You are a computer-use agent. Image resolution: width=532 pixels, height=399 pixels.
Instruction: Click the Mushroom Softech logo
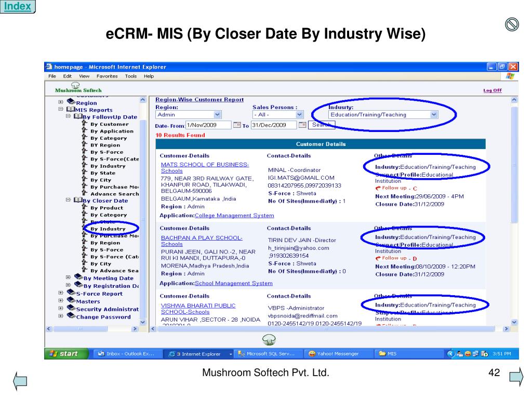point(78,87)
